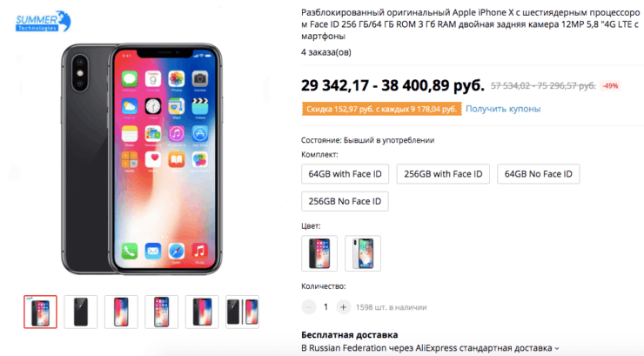Screen dimensions: 644x356
Task: View the second thumbnail showing phone back
Action: point(80,312)
